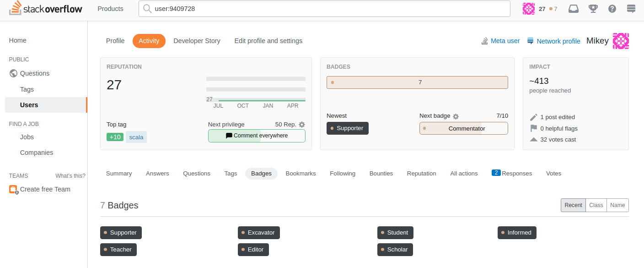This screenshot has width=644, height=268.
Task: Open the Developer Story tab
Action: [197, 41]
